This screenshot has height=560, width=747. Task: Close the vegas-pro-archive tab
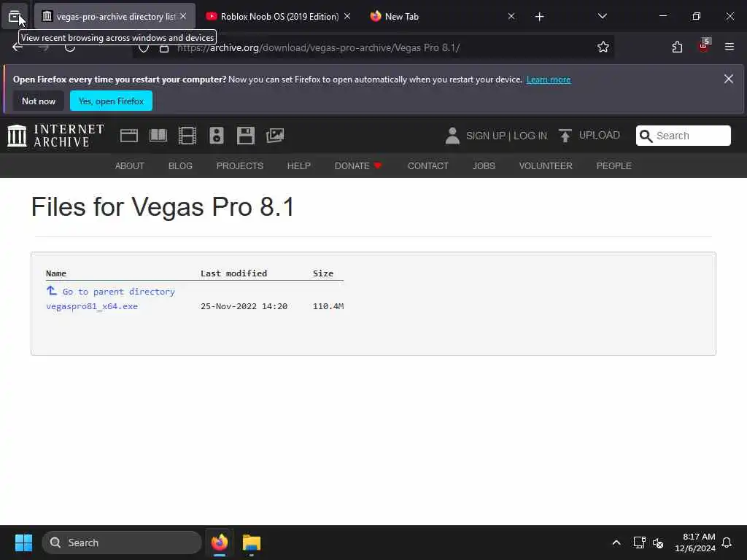pyautogui.click(x=183, y=16)
